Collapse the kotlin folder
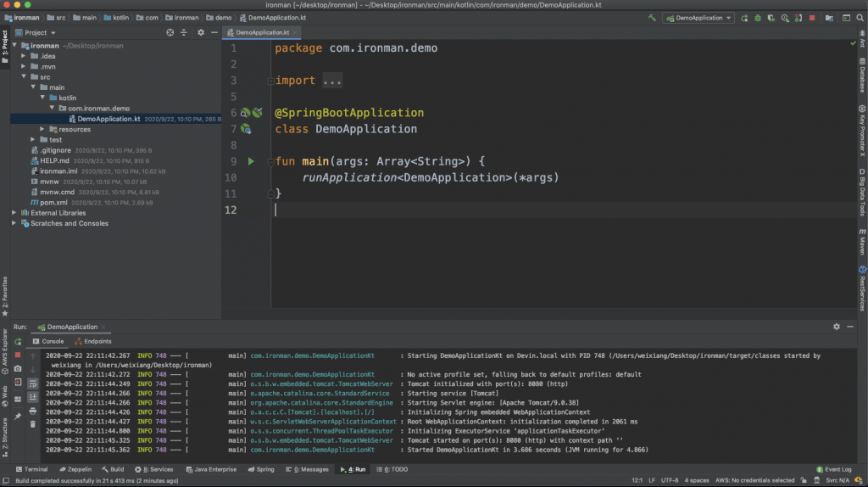 42,98
